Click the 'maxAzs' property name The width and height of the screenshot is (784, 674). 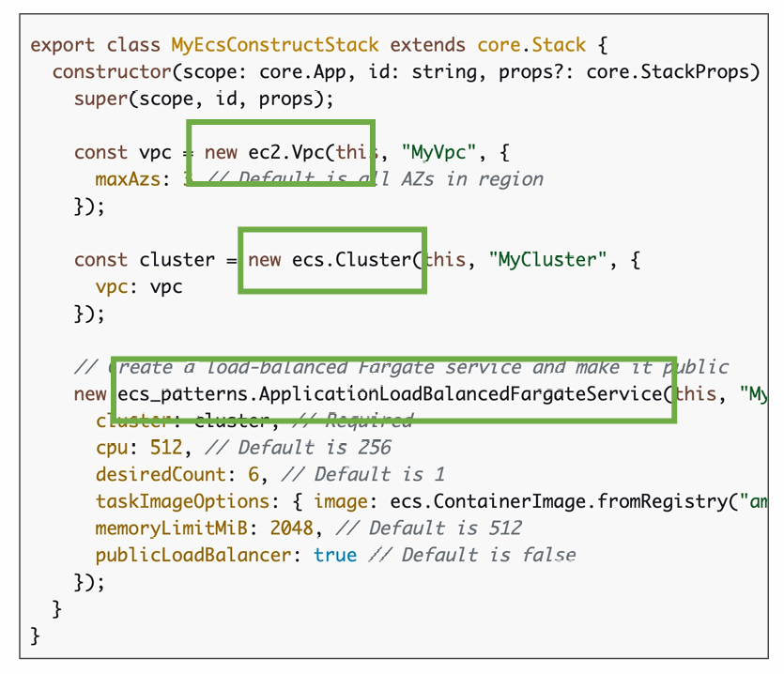[128, 179]
